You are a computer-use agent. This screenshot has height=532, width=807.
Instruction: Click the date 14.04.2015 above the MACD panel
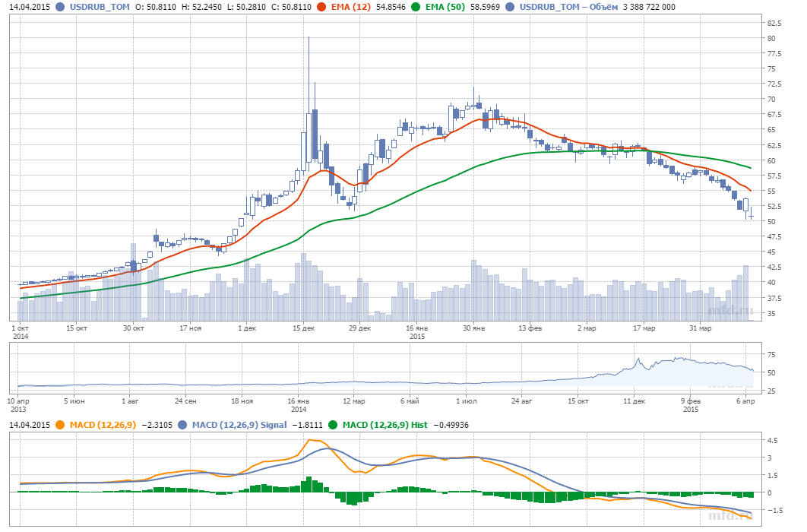[30, 425]
